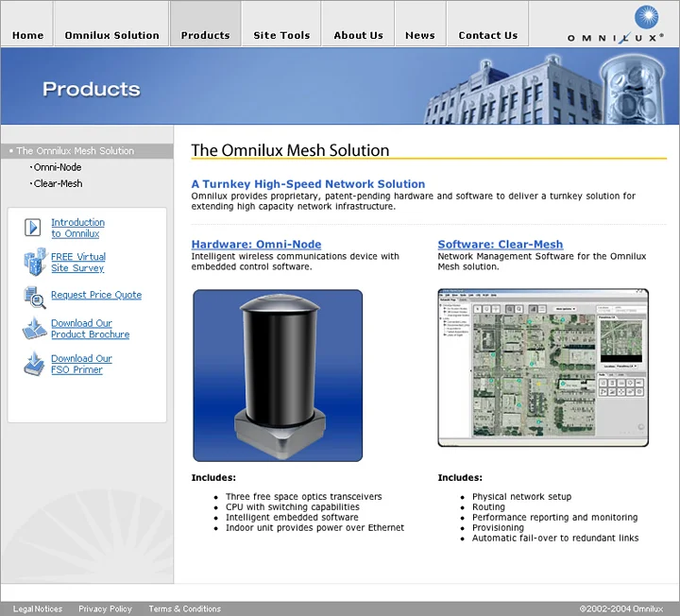Click 'Intelligent embedded software' bullet
This screenshot has height=616, width=680.
[292, 517]
